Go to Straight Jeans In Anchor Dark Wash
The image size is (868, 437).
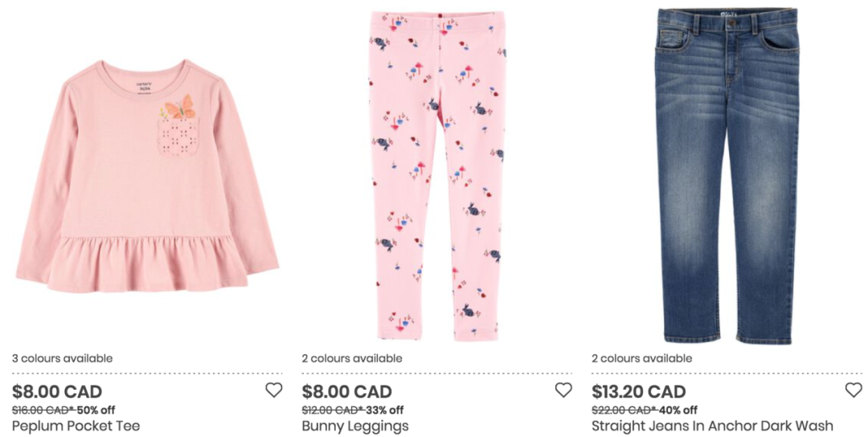[712, 426]
